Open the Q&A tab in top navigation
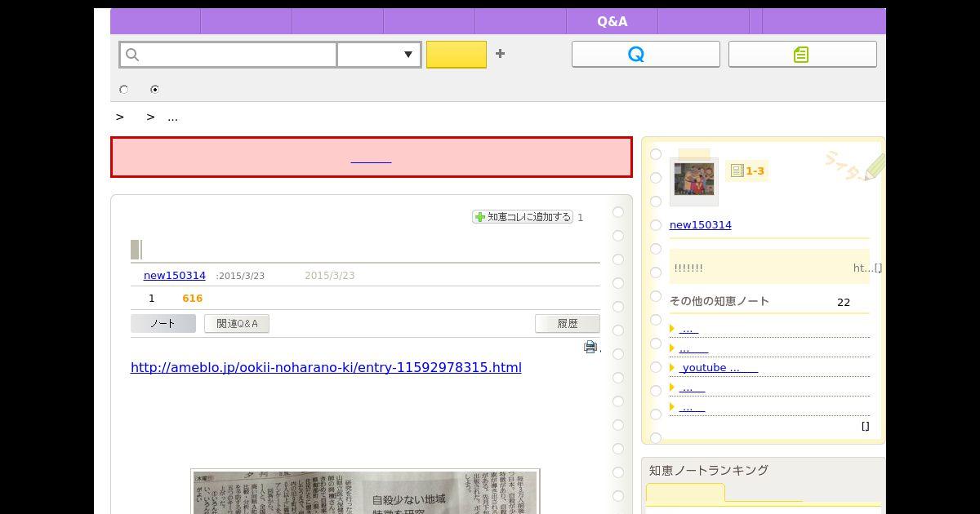Viewport: 980px width, 514px height. point(612,22)
